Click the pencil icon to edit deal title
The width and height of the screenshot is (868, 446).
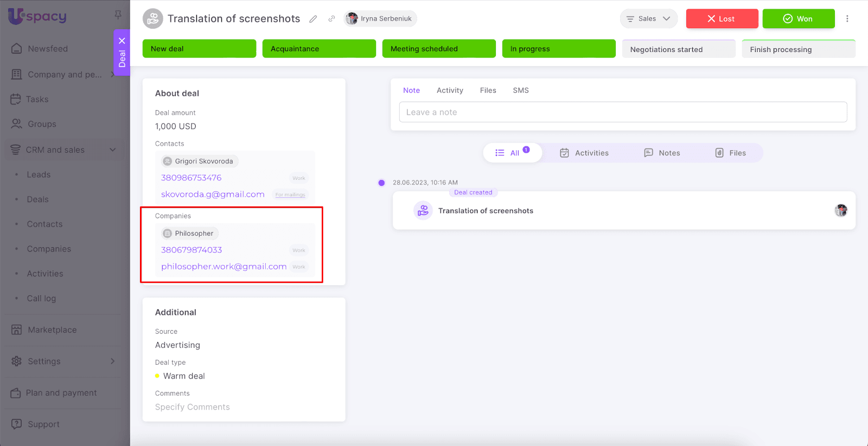[x=313, y=19]
